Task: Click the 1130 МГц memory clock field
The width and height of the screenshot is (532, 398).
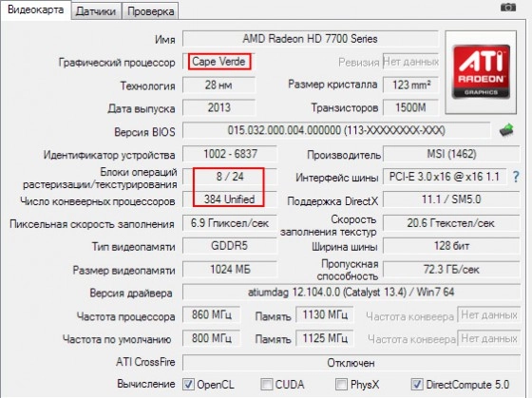Action: pyautogui.click(x=325, y=314)
